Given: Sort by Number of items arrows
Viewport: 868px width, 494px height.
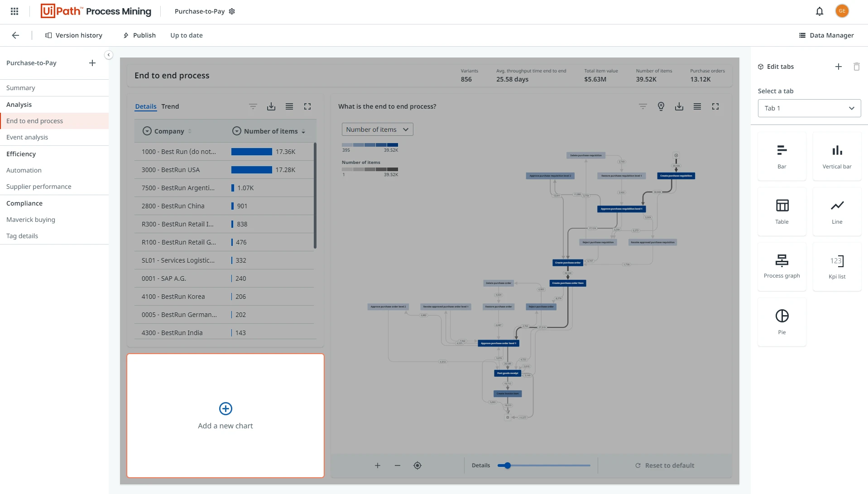Looking at the screenshot, I should pos(303,131).
